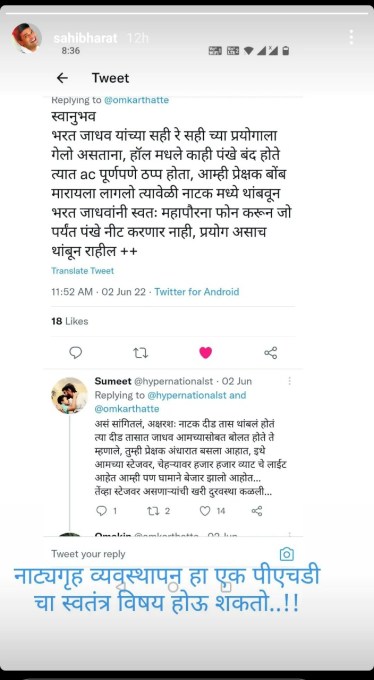374x680 pixels.
Task: Tap the reply bubble under main tweet
Action: (75, 353)
